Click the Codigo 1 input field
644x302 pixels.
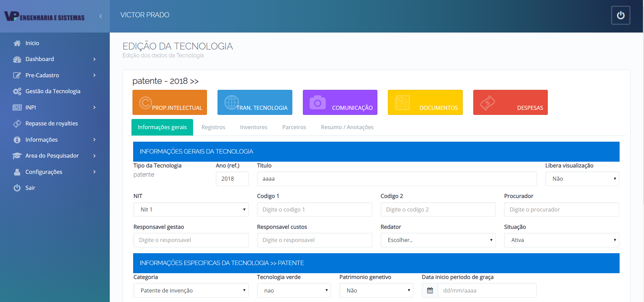click(314, 209)
